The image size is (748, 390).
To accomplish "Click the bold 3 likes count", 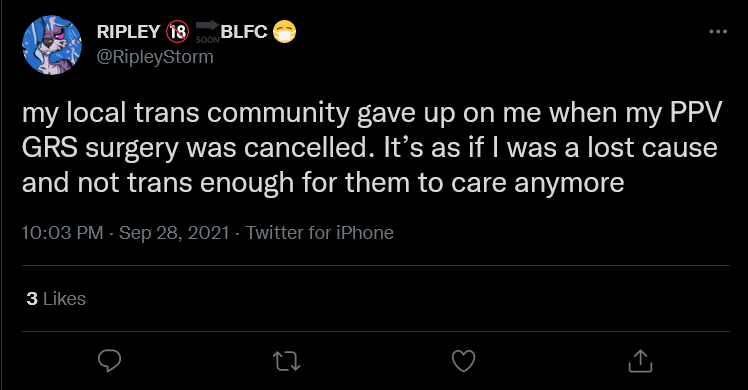I will 32,299.
